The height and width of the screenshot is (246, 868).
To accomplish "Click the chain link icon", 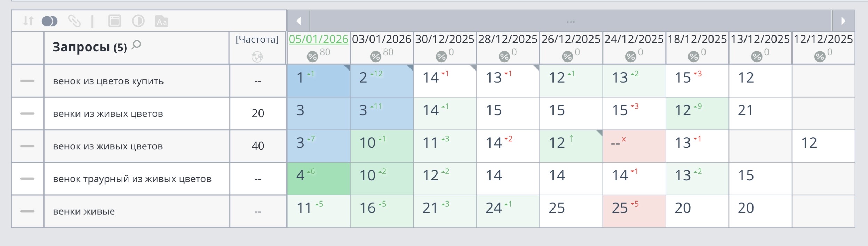I will (x=74, y=21).
